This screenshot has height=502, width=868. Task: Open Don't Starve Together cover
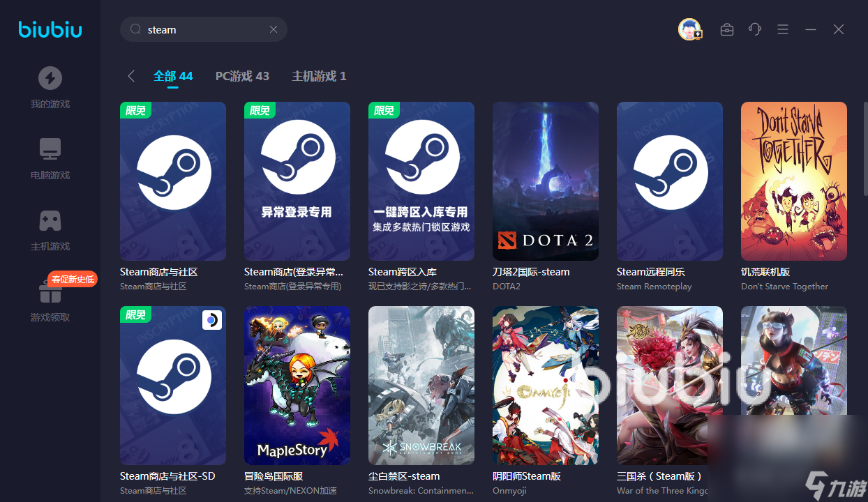tap(794, 181)
